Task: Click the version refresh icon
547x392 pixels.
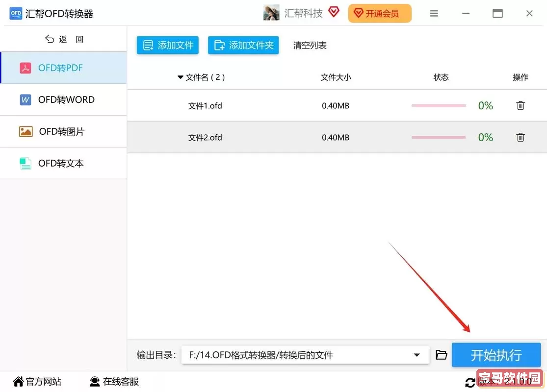Action: (x=470, y=383)
